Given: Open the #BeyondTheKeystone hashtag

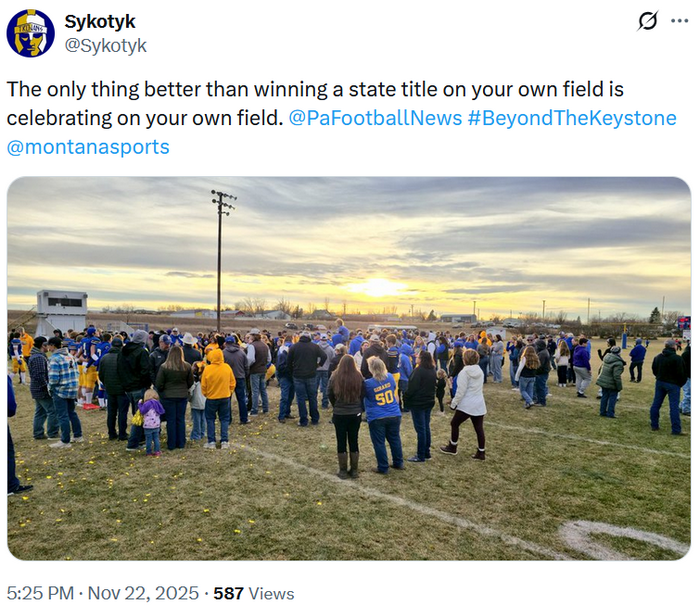Looking at the screenshot, I should click(571, 118).
